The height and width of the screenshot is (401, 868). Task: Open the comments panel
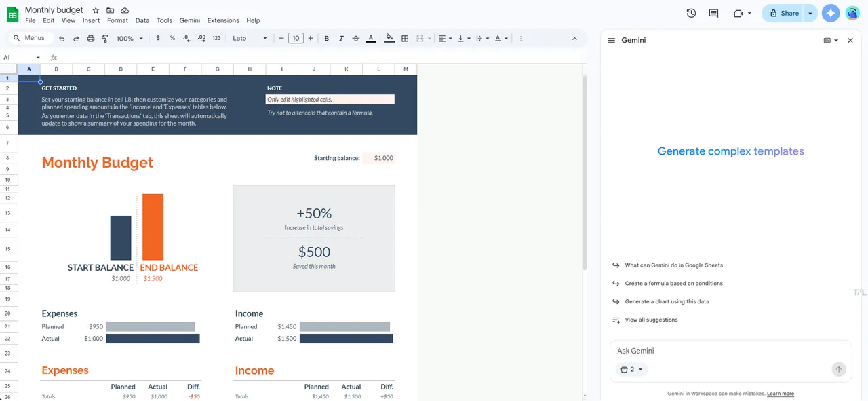click(x=713, y=13)
